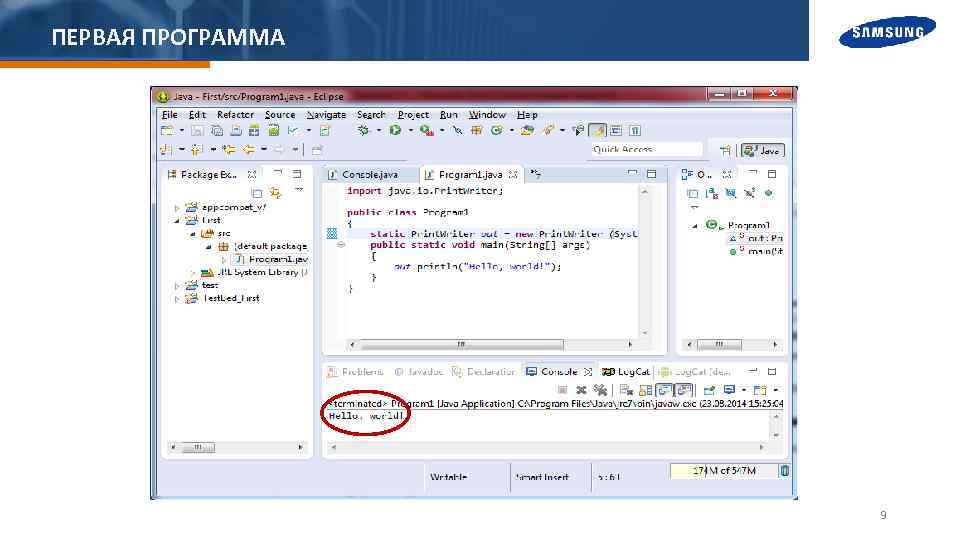
Task: Close the Console view tab
Action: pos(588,372)
